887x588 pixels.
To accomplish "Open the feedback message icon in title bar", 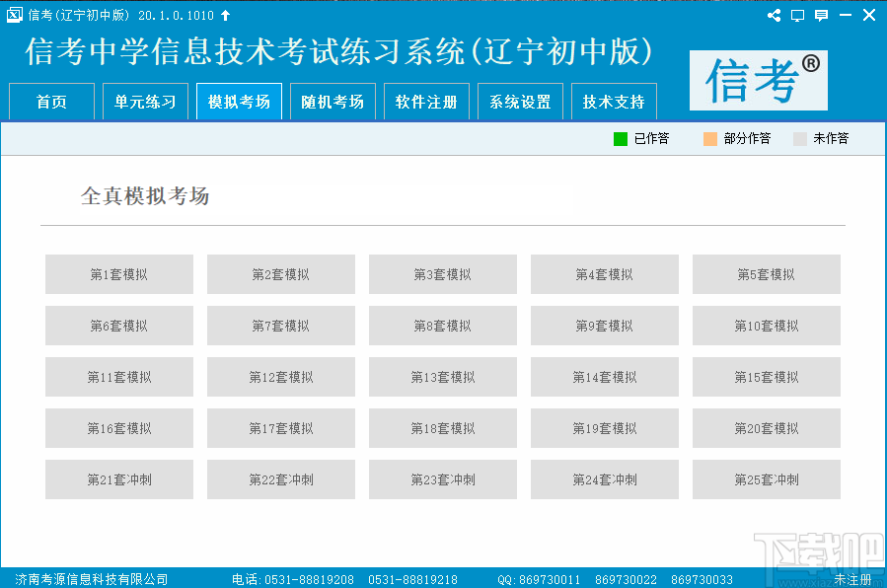I will [x=821, y=15].
